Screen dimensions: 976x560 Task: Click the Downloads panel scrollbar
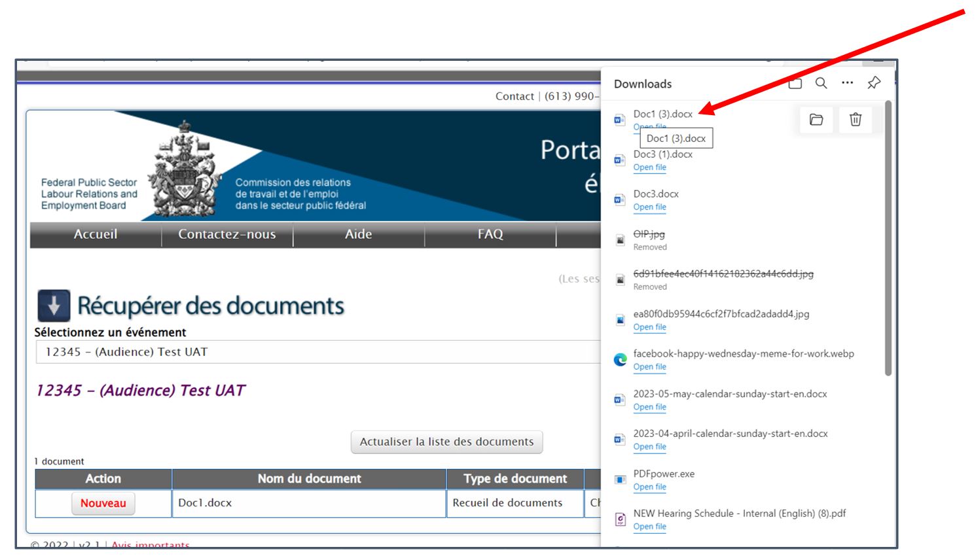pyautogui.click(x=888, y=238)
